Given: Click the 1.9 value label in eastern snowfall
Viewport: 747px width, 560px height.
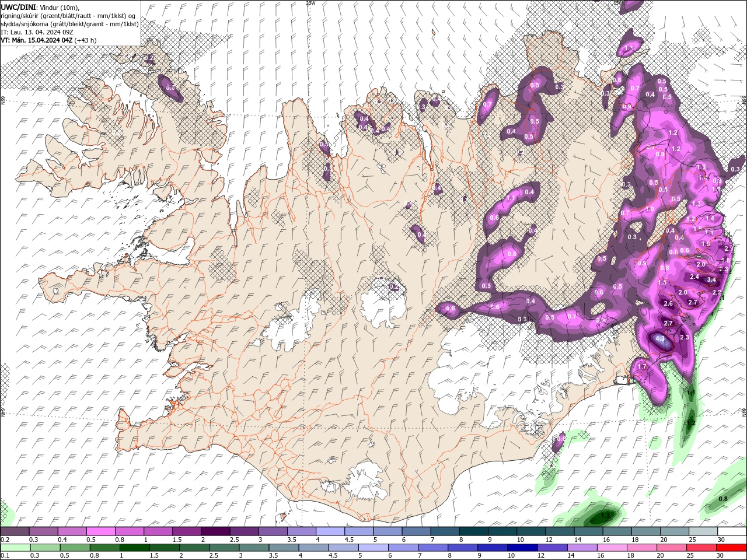Looking at the screenshot, I should coord(706,244).
